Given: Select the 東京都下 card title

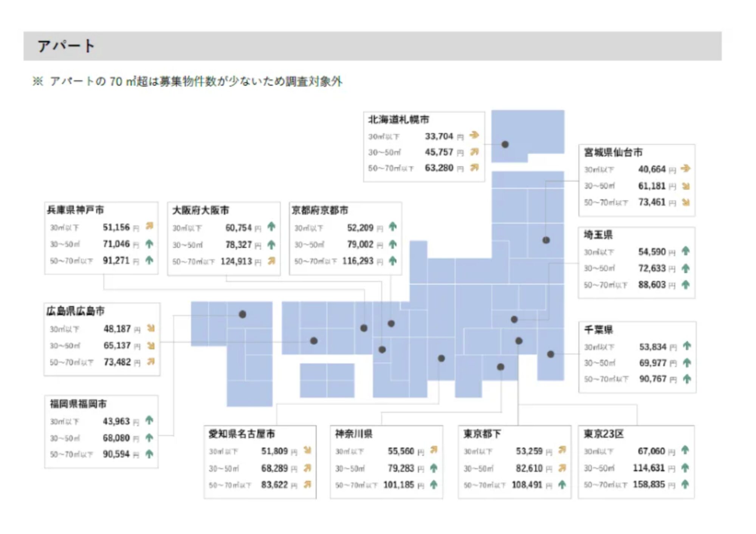Looking at the screenshot, I should (x=482, y=434).
